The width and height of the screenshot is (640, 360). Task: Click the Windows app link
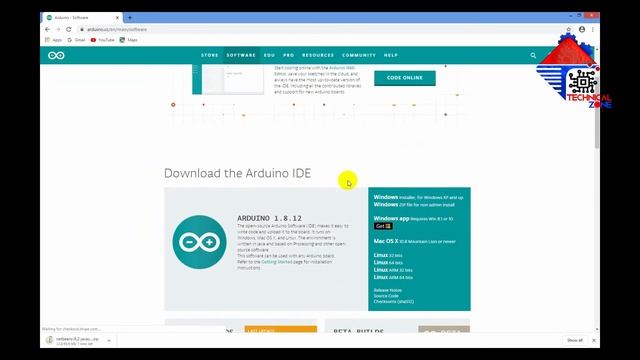[413, 218]
